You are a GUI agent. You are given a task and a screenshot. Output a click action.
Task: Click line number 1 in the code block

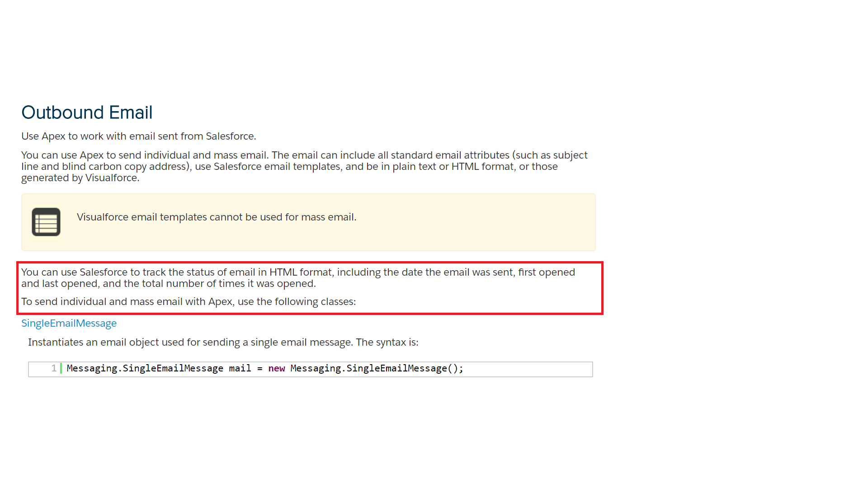54,368
